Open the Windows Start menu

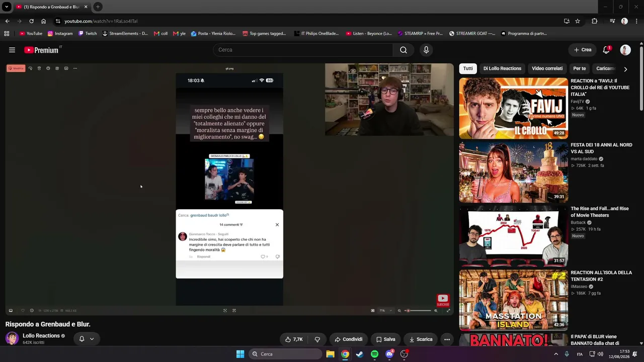coord(240,354)
